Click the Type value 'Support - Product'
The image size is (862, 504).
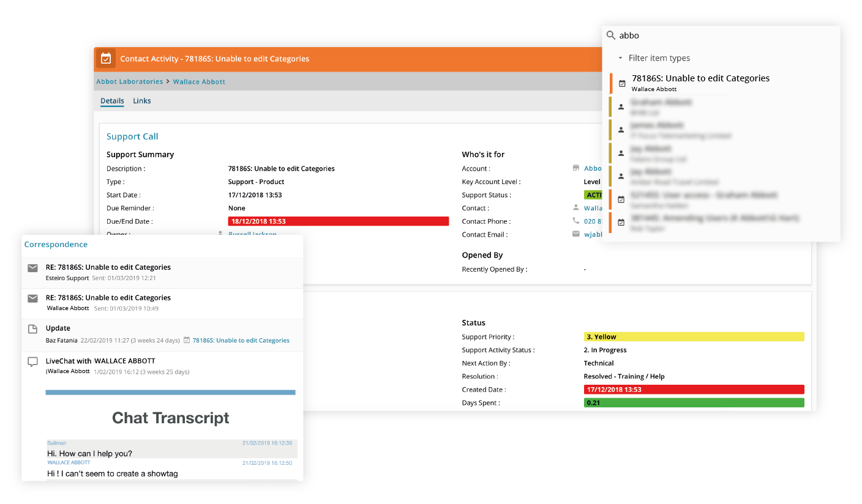coord(256,182)
